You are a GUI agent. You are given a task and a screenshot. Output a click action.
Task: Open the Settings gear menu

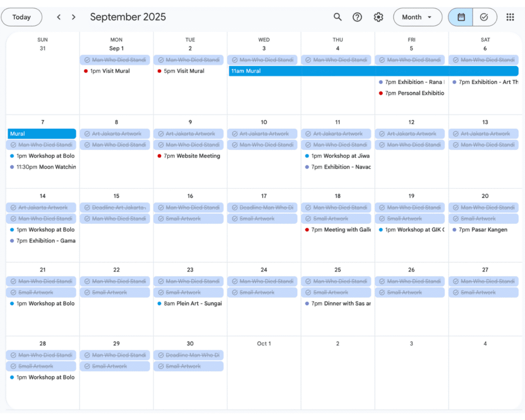[378, 17]
